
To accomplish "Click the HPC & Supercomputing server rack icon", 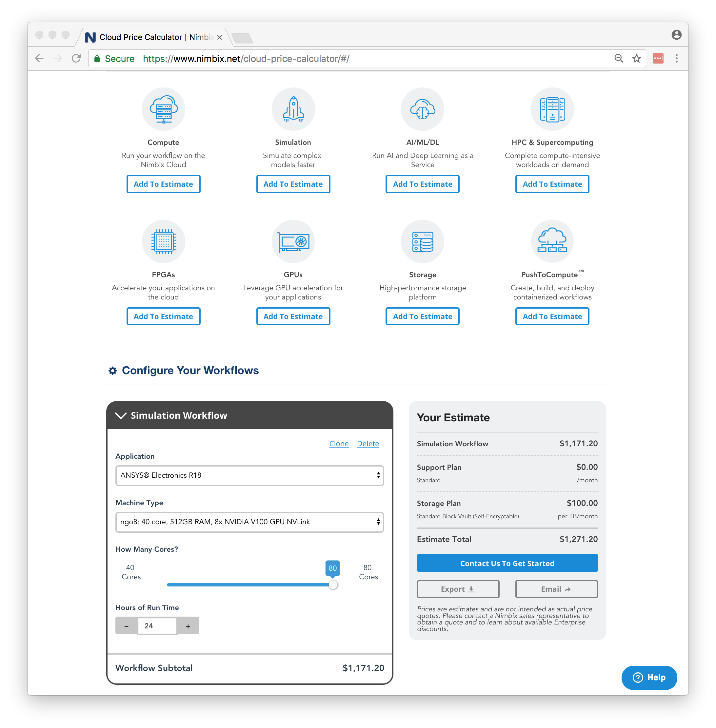I will point(552,109).
